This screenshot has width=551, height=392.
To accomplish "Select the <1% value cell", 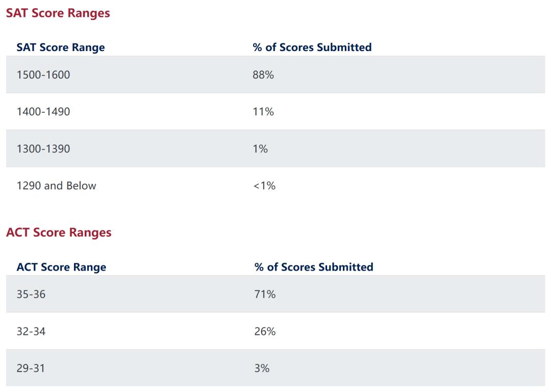I will click(264, 186).
